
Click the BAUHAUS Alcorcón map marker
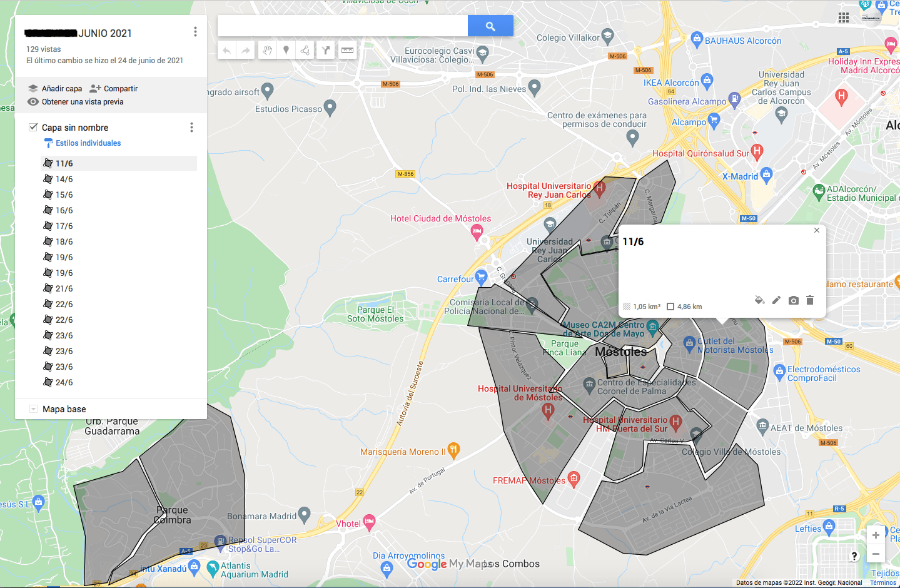point(697,40)
